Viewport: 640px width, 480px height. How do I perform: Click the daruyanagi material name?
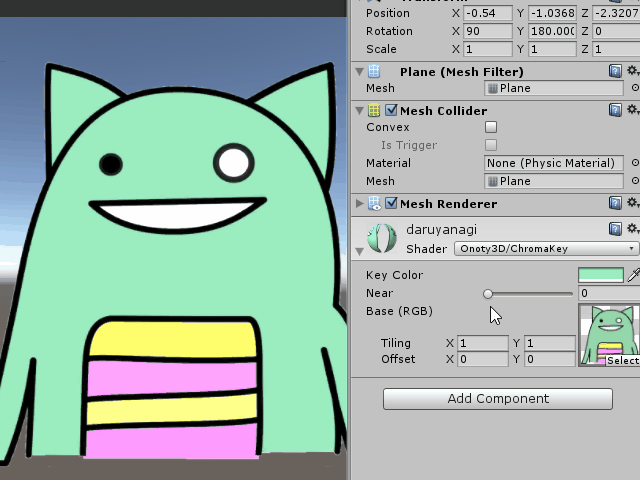pyautogui.click(x=442, y=230)
